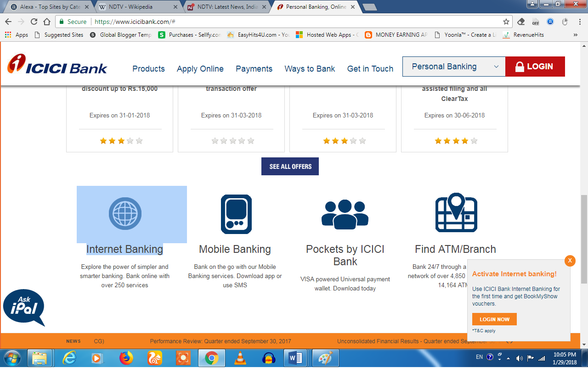588x368 pixels.
Task: Click the Pockets by ICICI people icon
Action: click(x=345, y=214)
